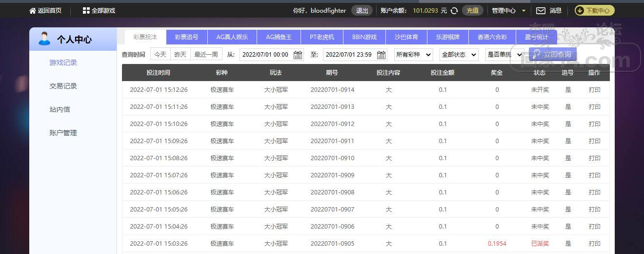The image size is (644, 254).
Task: Click the start date field 2022/07/01 00:00
Action: point(272,55)
